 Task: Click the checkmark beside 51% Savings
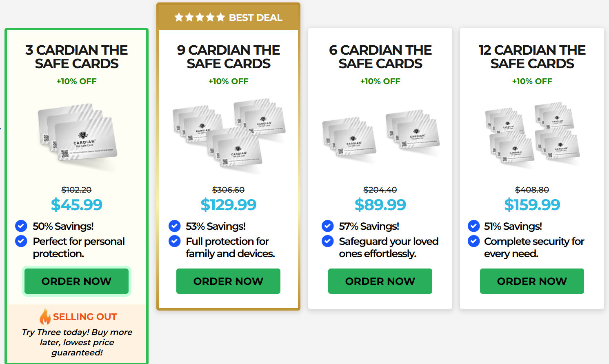(x=473, y=226)
